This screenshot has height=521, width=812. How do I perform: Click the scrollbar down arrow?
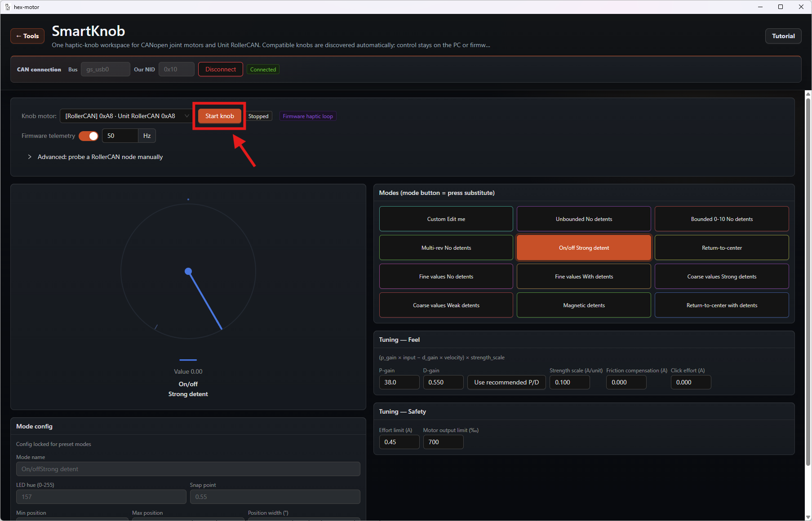coord(808,517)
